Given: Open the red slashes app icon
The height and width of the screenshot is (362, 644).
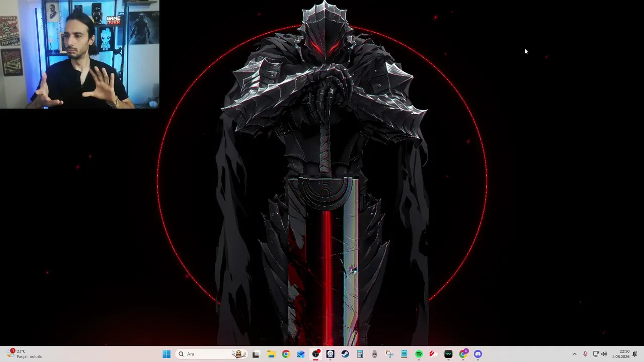Looking at the screenshot, I should point(434,354).
